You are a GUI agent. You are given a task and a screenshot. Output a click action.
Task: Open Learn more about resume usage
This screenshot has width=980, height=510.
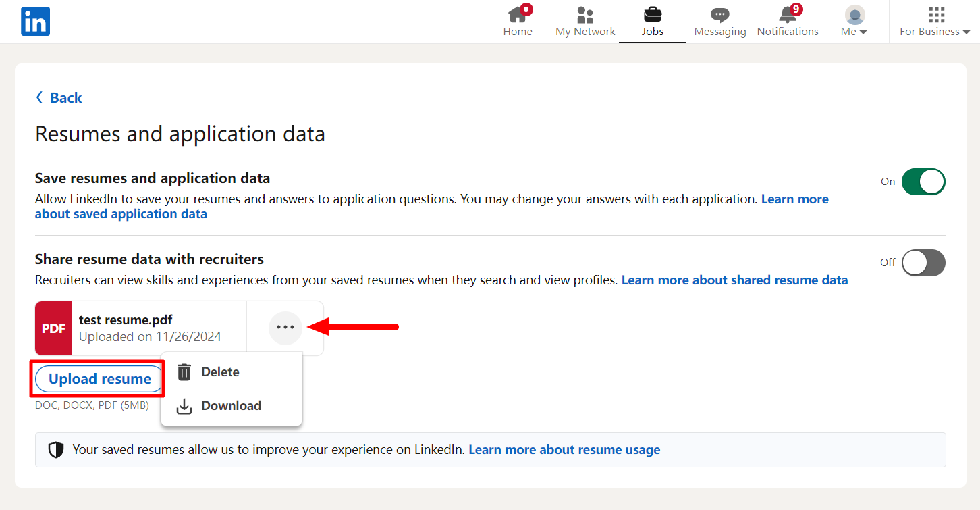pos(564,449)
